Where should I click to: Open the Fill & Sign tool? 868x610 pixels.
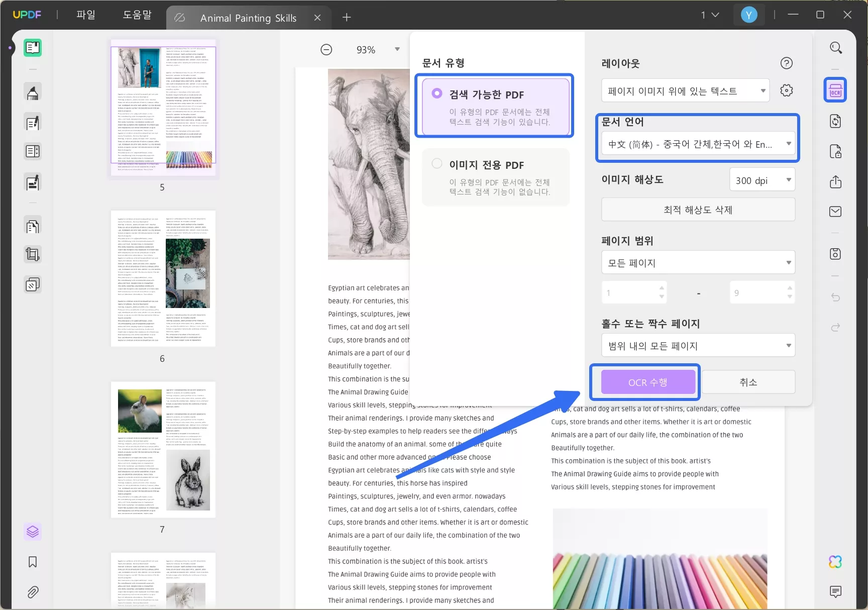[33, 182]
